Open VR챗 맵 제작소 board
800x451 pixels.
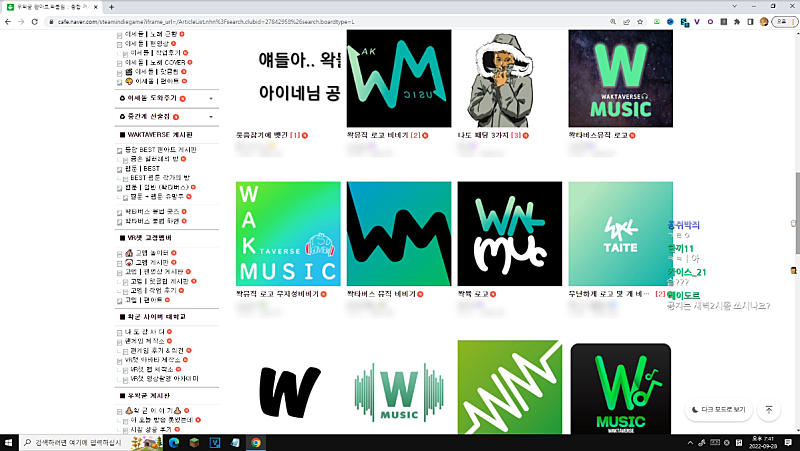tap(152, 369)
